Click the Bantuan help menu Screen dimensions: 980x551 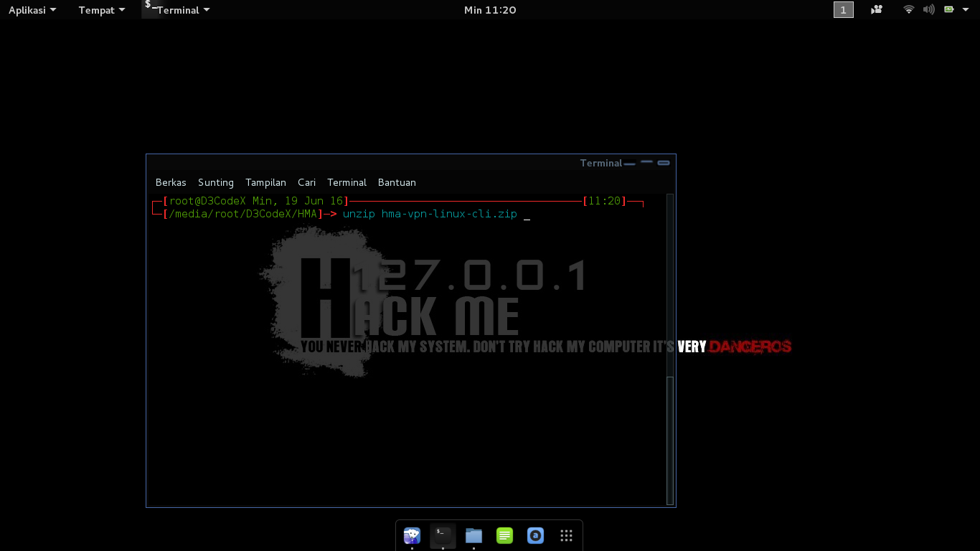[x=397, y=182]
